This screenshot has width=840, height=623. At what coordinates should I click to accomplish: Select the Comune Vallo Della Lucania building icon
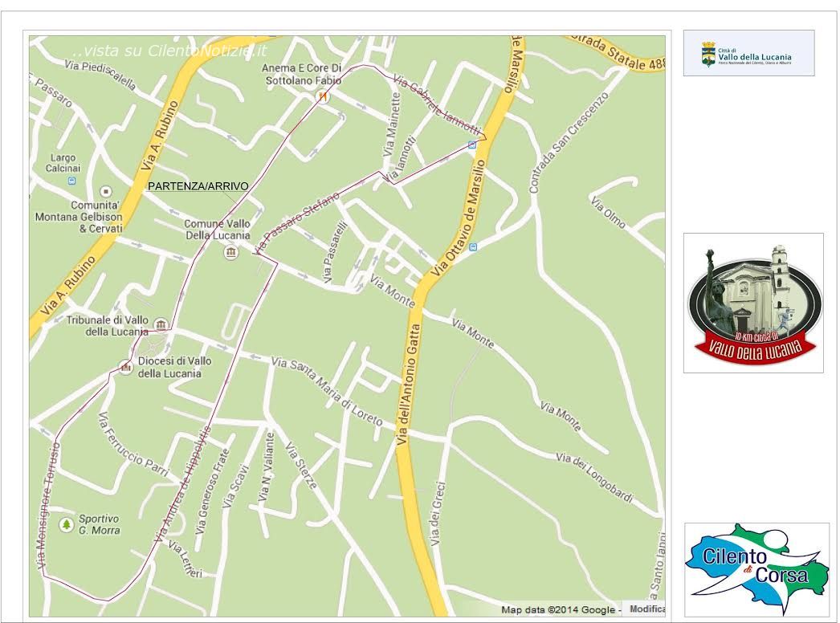pyautogui.click(x=231, y=253)
